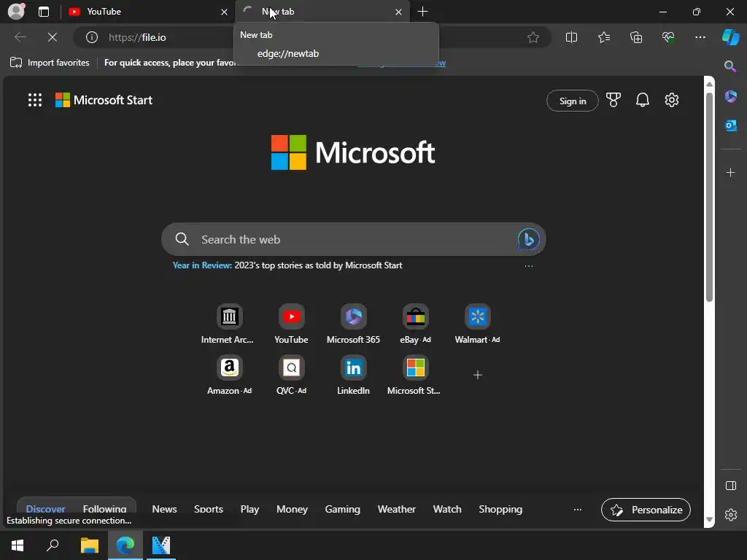Screen dimensions: 747x560
Task: Open sidebar settings gear
Action: tap(730, 515)
